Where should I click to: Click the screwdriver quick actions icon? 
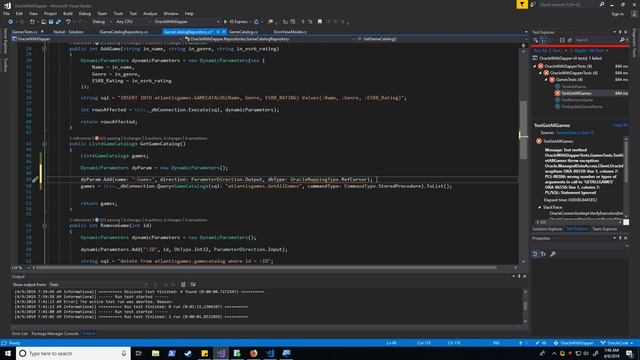(35, 179)
